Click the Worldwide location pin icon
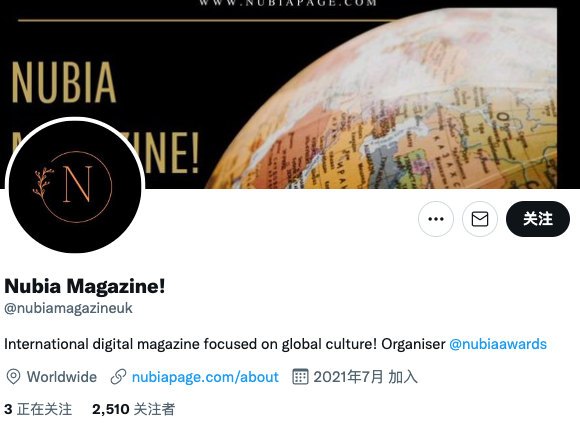 [x=13, y=377]
